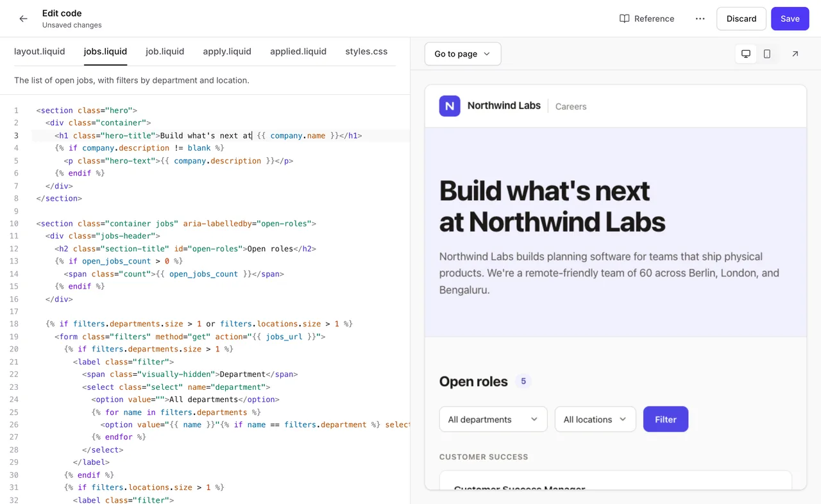This screenshot has width=821, height=504.
Task: Switch to mobile preview icon
Action: (767, 54)
